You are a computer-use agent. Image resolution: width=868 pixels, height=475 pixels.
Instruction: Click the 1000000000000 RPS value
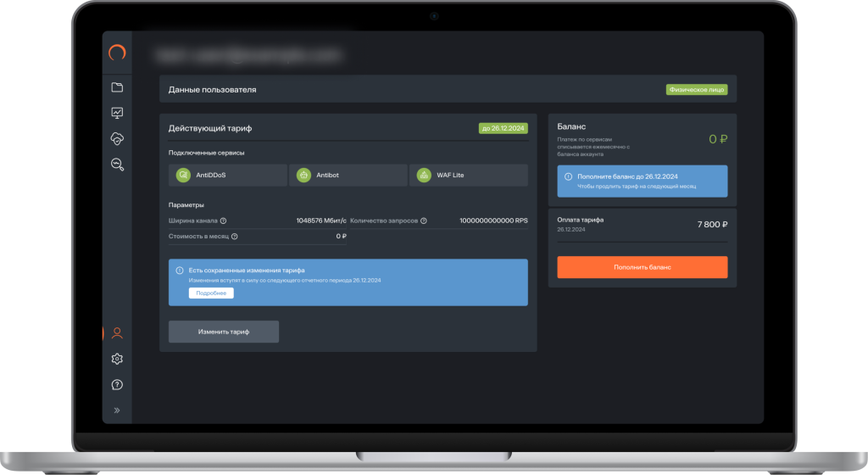click(x=493, y=221)
